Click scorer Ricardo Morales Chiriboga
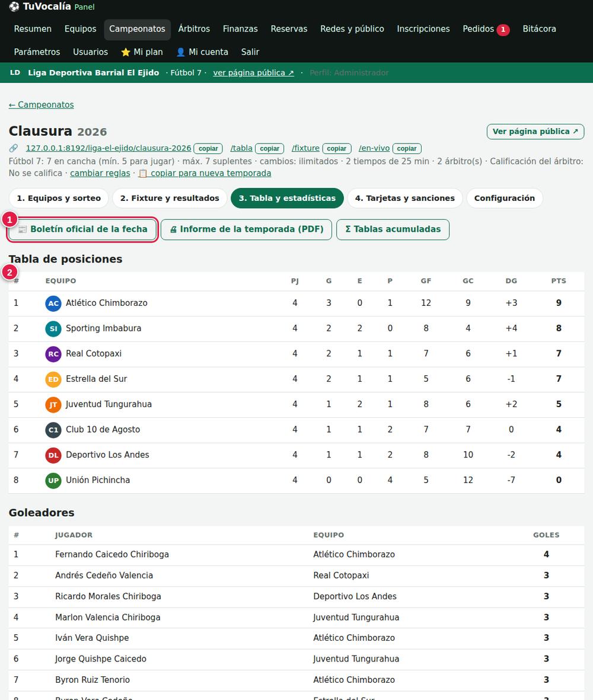 tap(108, 596)
